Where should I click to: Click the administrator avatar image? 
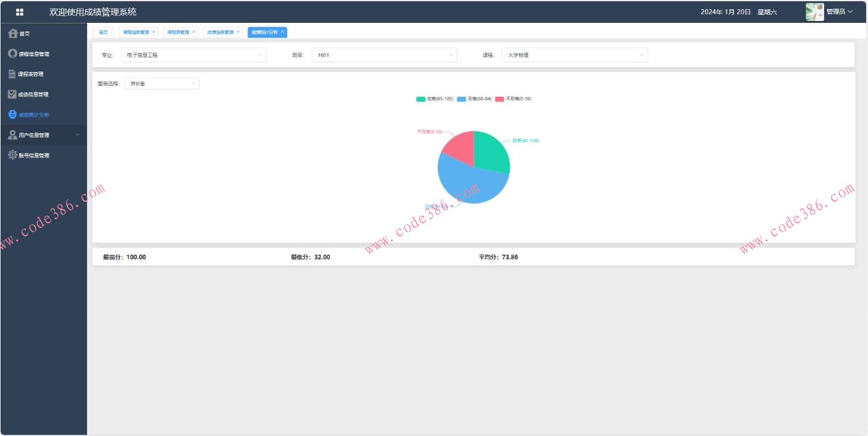coord(814,12)
